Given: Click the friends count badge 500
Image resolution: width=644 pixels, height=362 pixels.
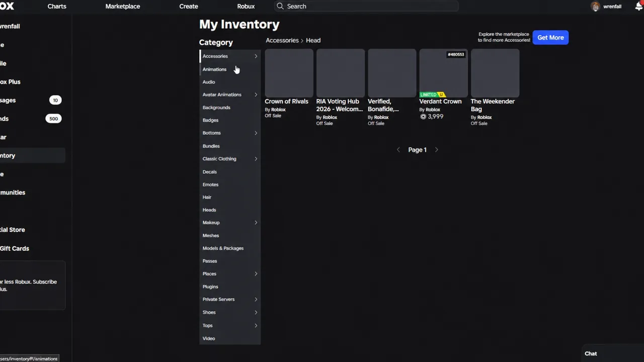Looking at the screenshot, I should click(54, 119).
